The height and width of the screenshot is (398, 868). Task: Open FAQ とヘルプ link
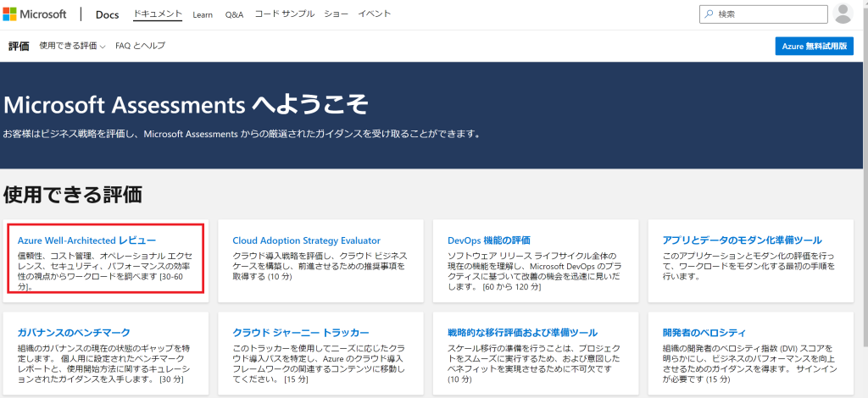140,46
